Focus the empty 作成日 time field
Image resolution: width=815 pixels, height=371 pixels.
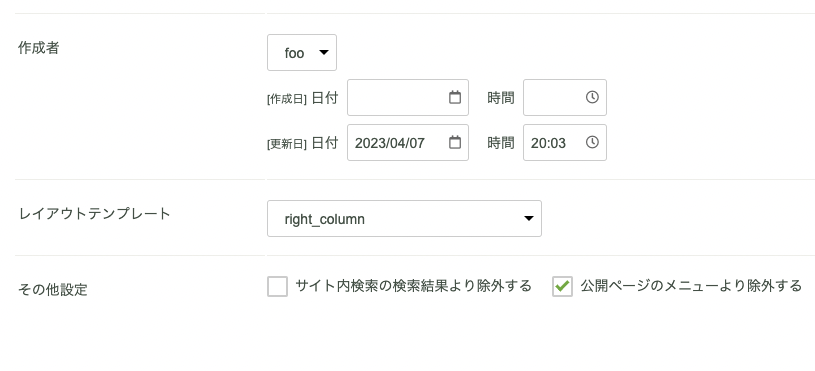(x=565, y=98)
